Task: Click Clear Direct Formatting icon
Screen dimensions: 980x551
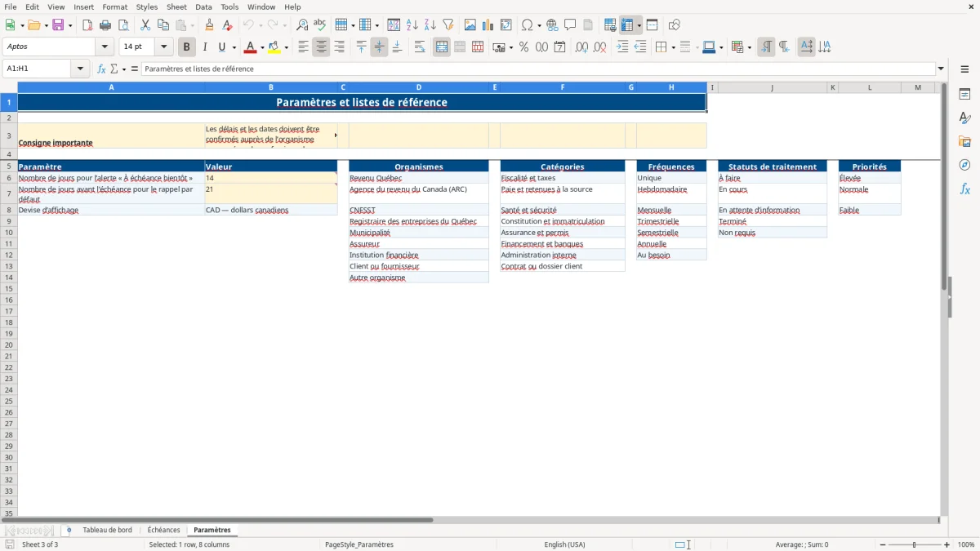Action: [x=227, y=25]
